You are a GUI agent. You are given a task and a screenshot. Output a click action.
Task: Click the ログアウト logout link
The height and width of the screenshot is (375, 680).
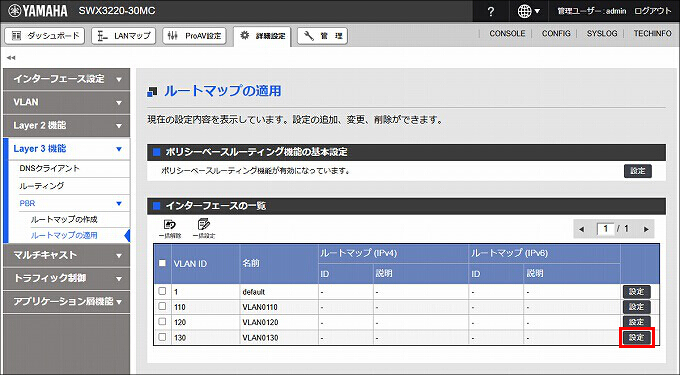point(653,11)
